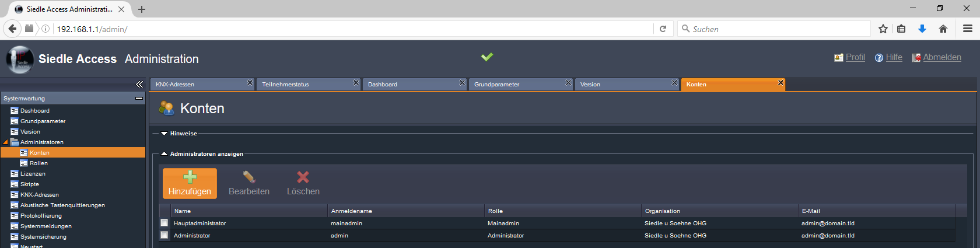This screenshot has height=248, width=980.
Task: Click the site info icon in address bar
Action: 45,29
